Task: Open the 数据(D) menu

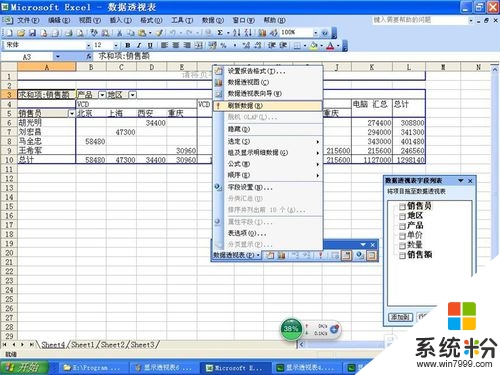Action: tap(213, 20)
